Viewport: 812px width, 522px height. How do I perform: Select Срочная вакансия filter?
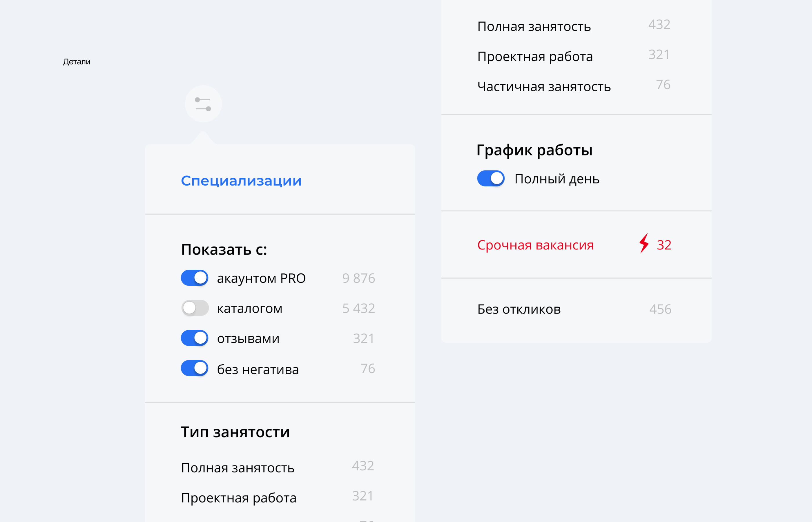click(535, 245)
